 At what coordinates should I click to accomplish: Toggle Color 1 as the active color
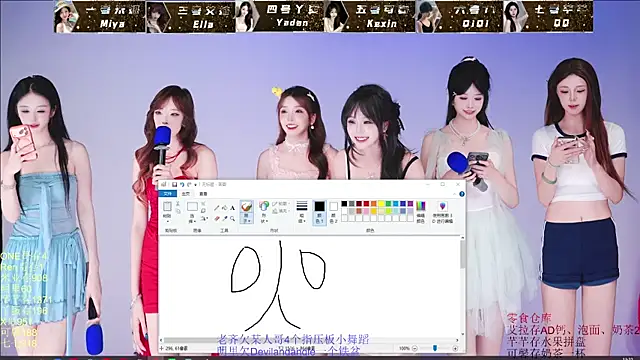click(x=320, y=212)
